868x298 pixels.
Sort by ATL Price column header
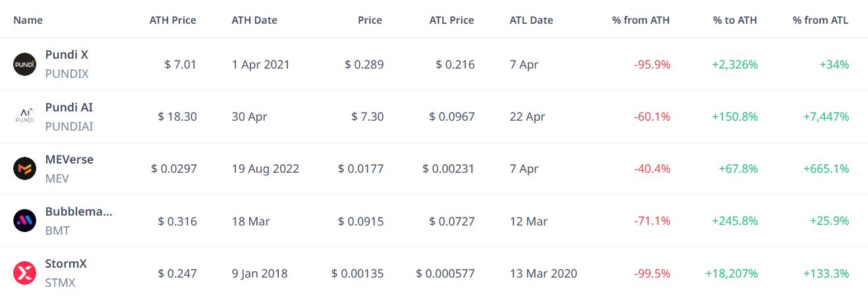[451, 20]
